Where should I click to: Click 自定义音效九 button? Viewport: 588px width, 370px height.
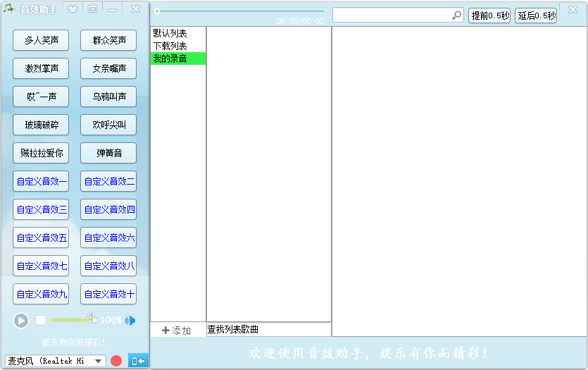(x=41, y=294)
